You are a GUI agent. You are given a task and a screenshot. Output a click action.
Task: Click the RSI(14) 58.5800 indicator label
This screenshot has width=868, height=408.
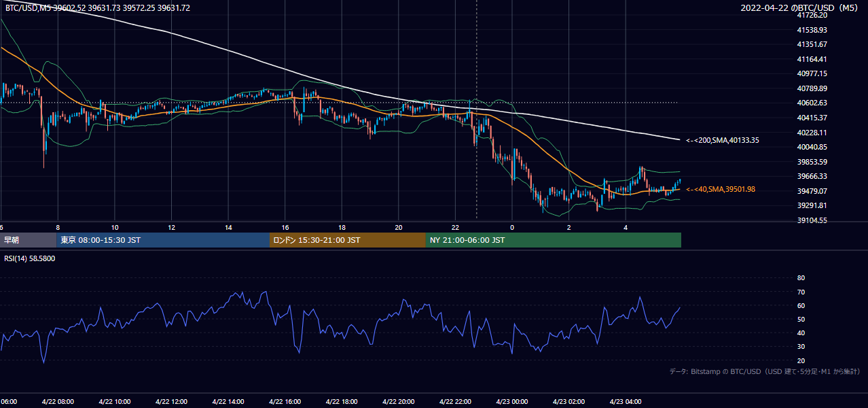tap(30, 259)
